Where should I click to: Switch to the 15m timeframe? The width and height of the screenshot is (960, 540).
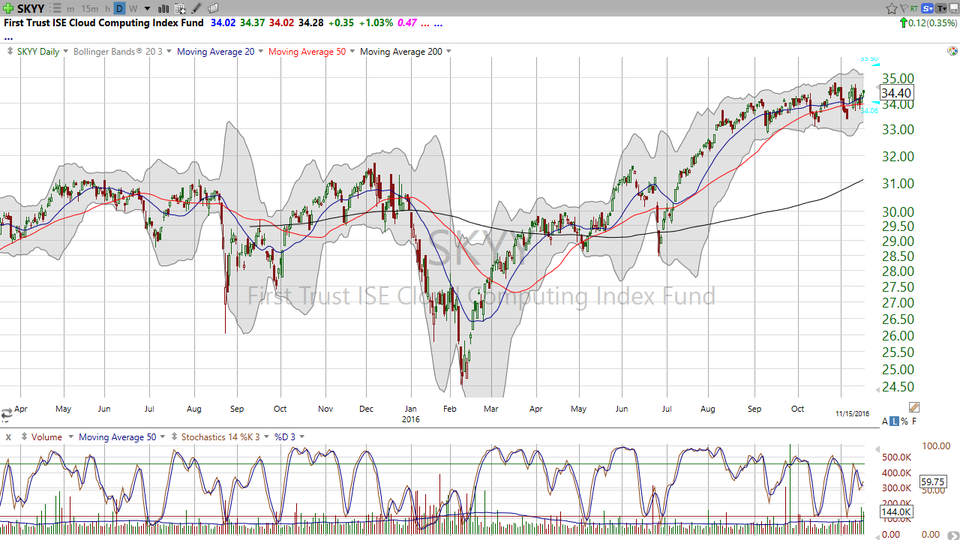click(x=90, y=9)
